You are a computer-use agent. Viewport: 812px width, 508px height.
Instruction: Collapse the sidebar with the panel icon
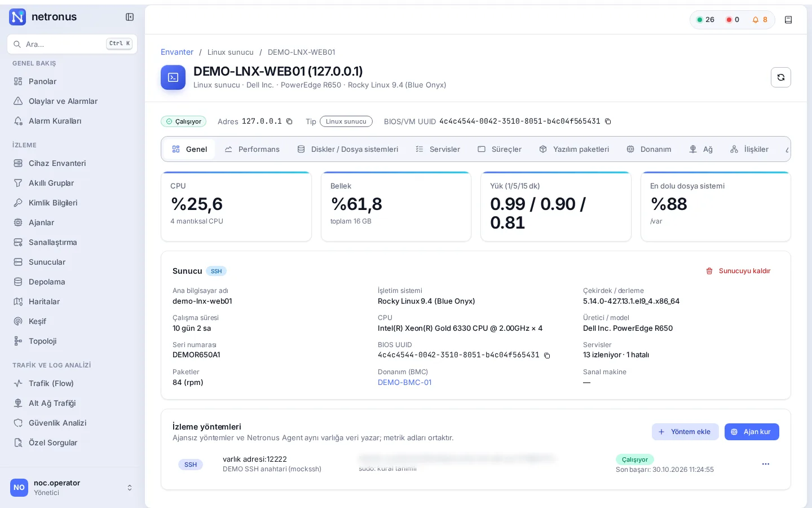pos(130,17)
